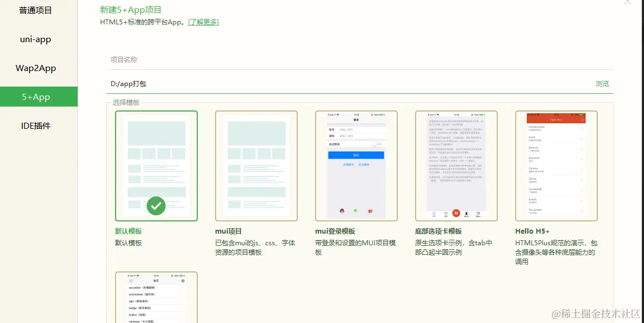The image size is (644, 323).
Task: Pick the 底部选项卡模板 template thumbnail
Action: point(456,165)
